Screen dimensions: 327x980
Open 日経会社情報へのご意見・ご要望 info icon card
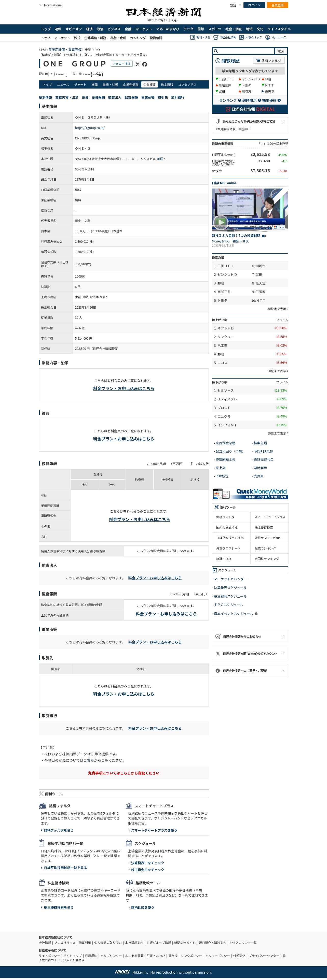[250, 671]
